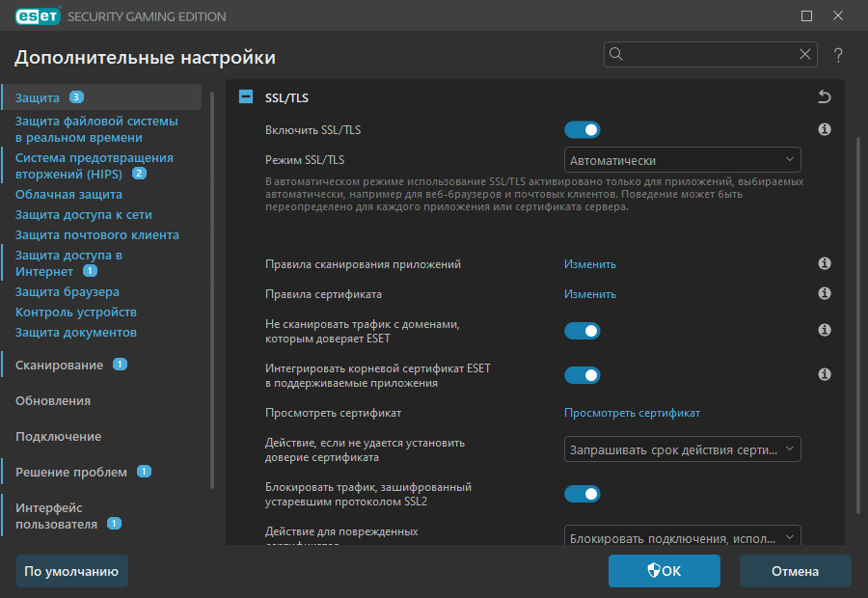Toggle Не сканировать трафик с доменами ESET

pyautogui.click(x=583, y=331)
